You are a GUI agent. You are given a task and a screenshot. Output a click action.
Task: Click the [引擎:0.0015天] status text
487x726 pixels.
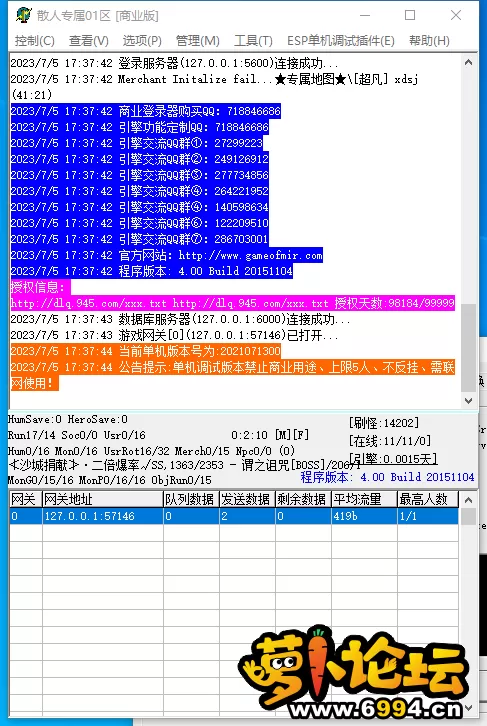click(393, 459)
